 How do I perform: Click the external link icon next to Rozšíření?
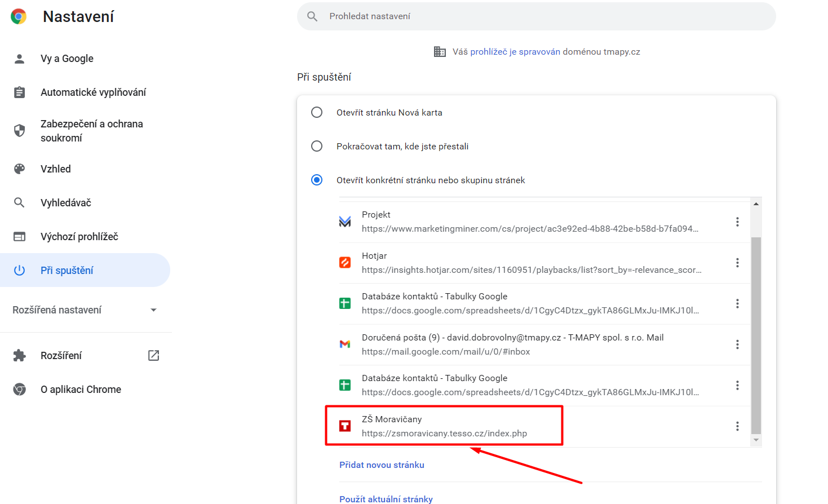pos(153,355)
